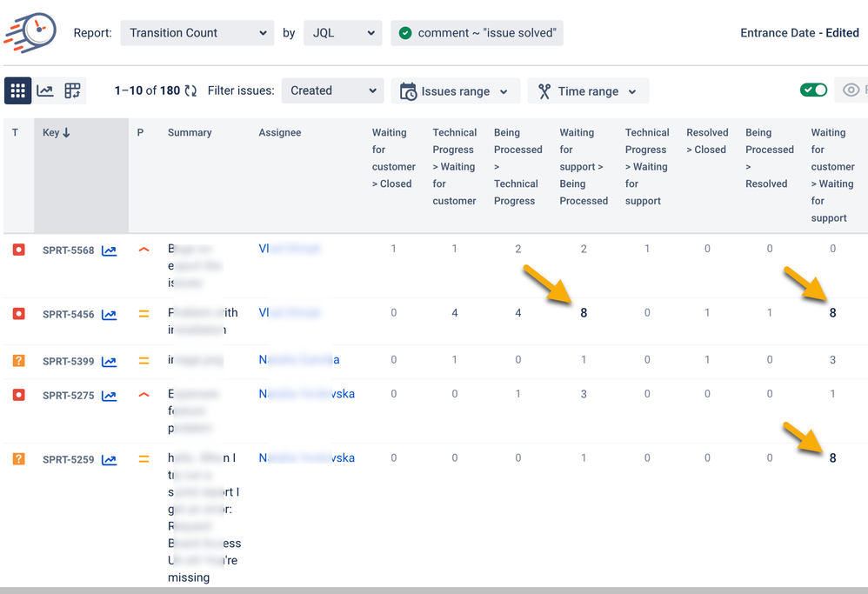Open the Time range menu

pyautogui.click(x=588, y=91)
